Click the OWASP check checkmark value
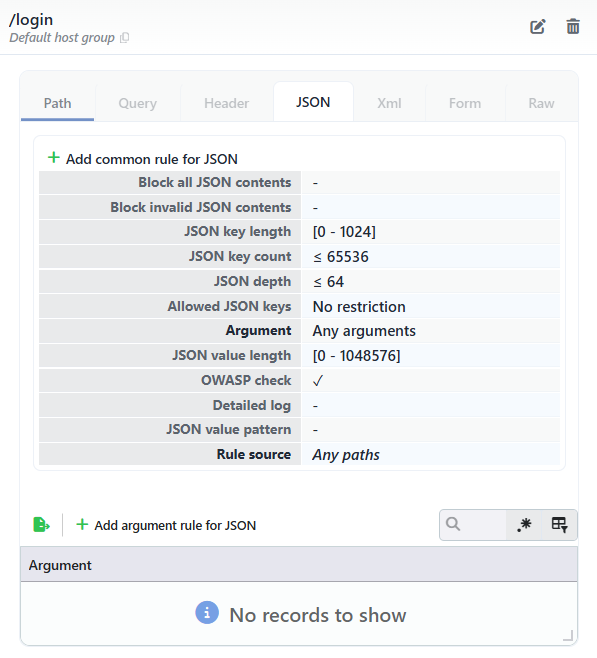The width and height of the screenshot is (597, 658). coord(318,381)
